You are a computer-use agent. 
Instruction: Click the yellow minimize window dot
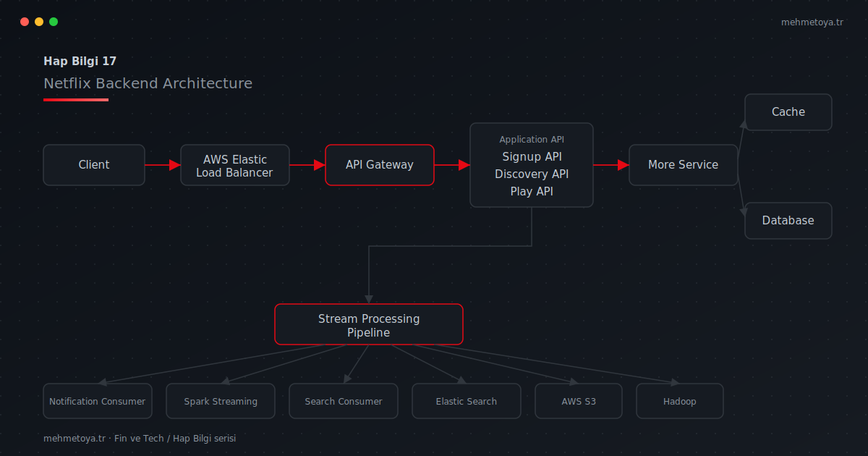(39, 22)
